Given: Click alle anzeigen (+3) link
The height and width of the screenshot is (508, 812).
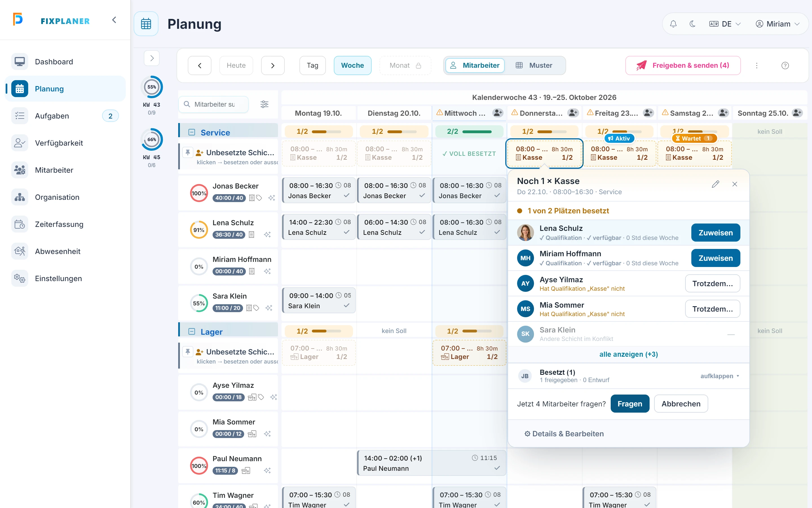Looking at the screenshot, I should pyautogui.click(x=628, y=354).
